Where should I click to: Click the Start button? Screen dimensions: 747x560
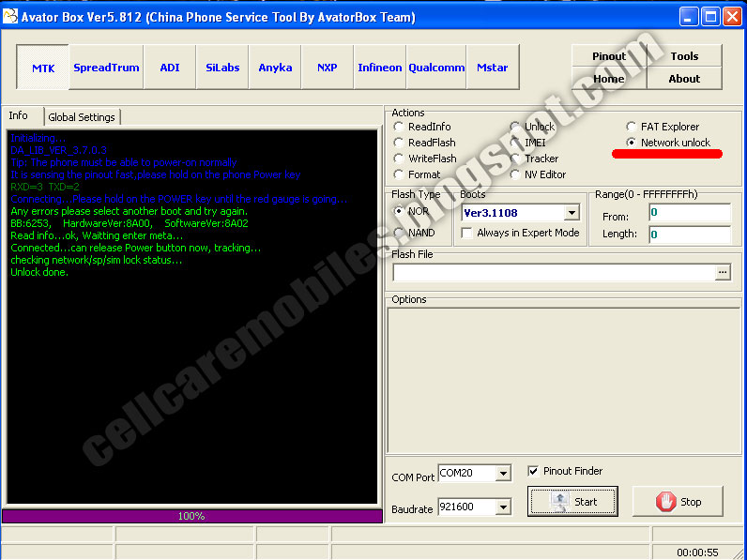coord(572,502)
